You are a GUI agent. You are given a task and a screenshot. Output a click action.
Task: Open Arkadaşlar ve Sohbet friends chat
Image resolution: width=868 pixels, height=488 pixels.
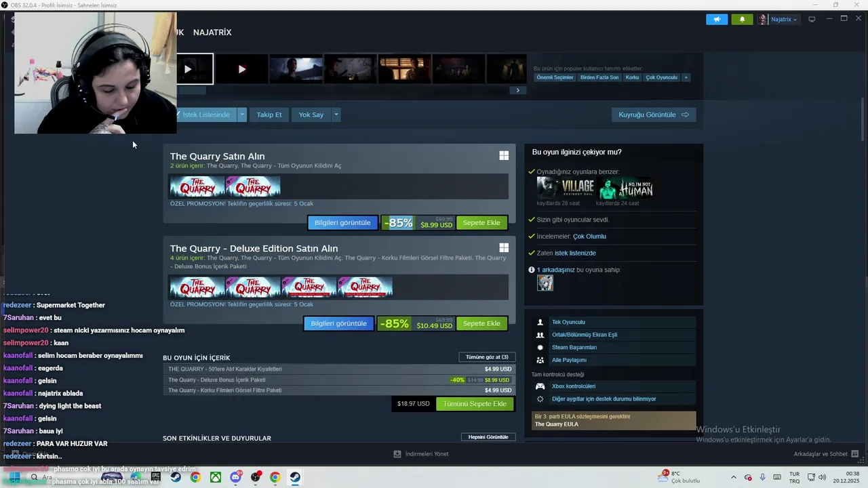pos(826,454)
